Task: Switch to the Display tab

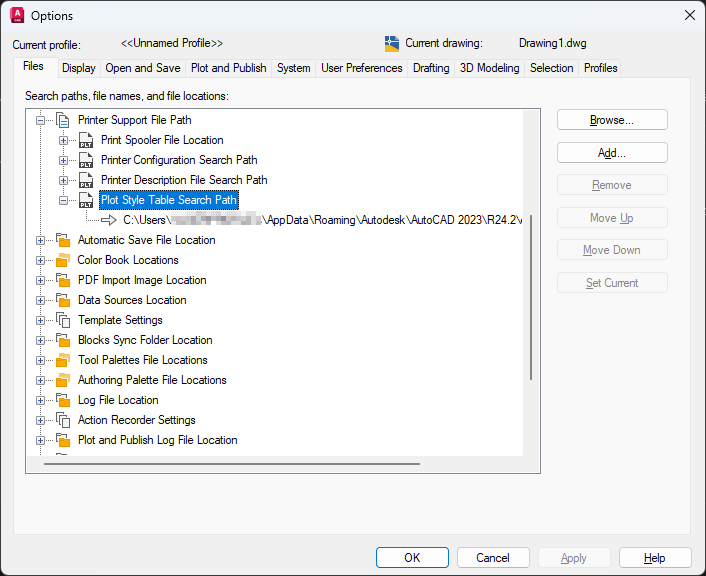Action: point(79,68)
